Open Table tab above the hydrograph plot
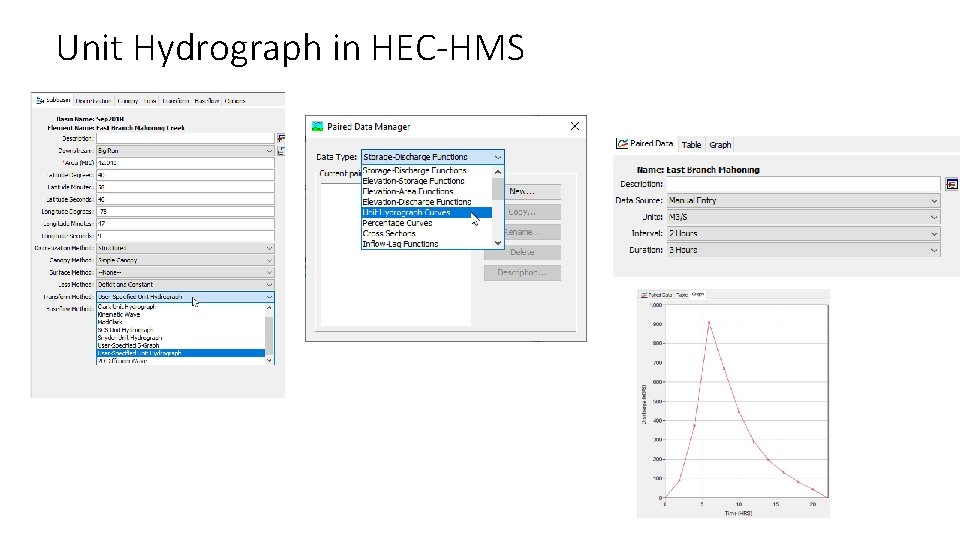Screen dimensions: 960x540 (681, 295)
